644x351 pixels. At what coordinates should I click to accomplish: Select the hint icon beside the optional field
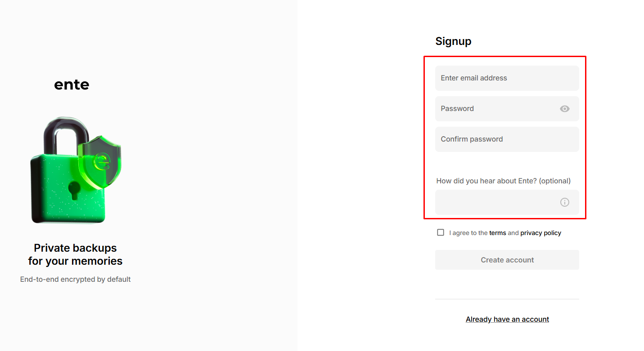pyautogui.click(x=564, y=202)
